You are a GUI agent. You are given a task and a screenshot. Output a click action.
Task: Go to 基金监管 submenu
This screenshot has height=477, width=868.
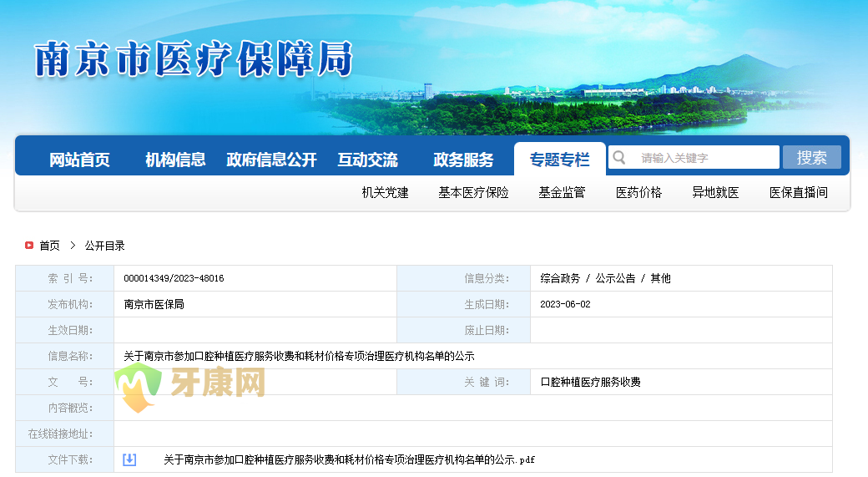562,192
